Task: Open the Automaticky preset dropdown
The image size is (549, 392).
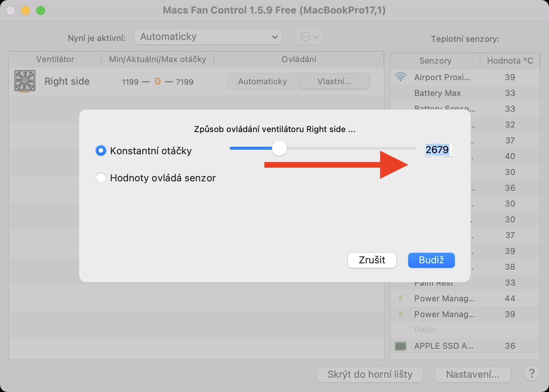Action: coord(208,37)
